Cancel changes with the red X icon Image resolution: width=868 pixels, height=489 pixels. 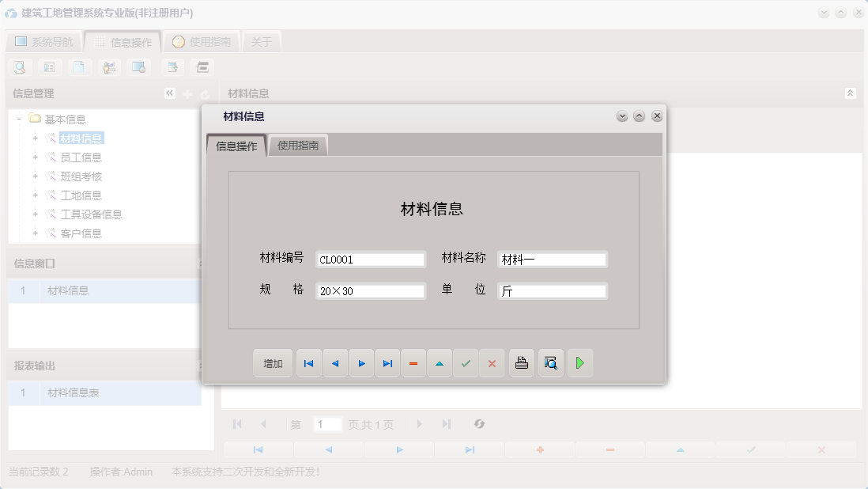492,363
